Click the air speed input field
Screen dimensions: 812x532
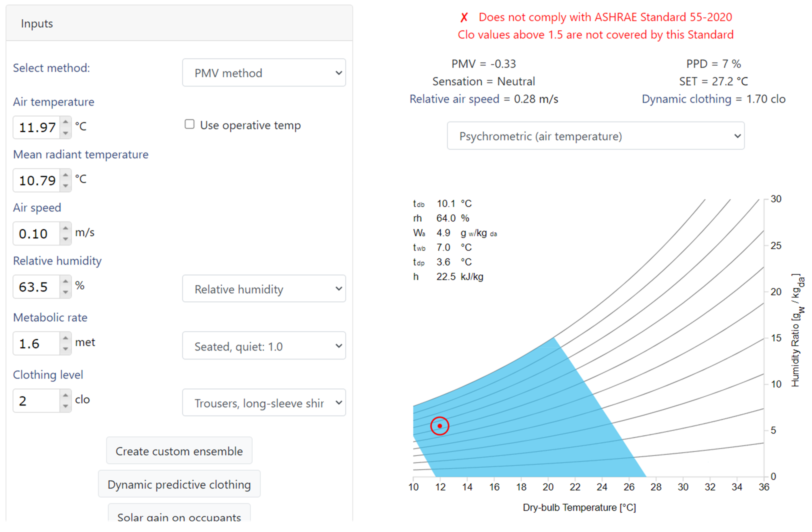(x=36, y=234)
